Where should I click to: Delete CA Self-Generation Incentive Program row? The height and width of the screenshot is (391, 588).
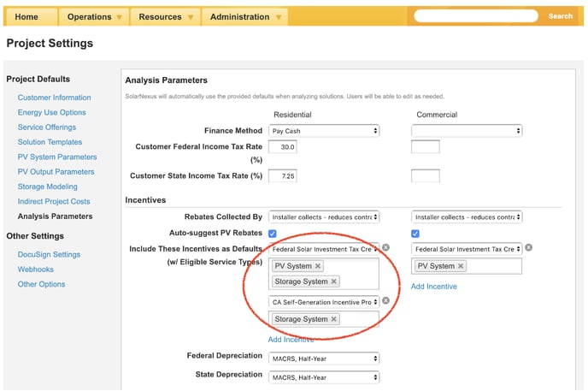click(x=385, y=301)
